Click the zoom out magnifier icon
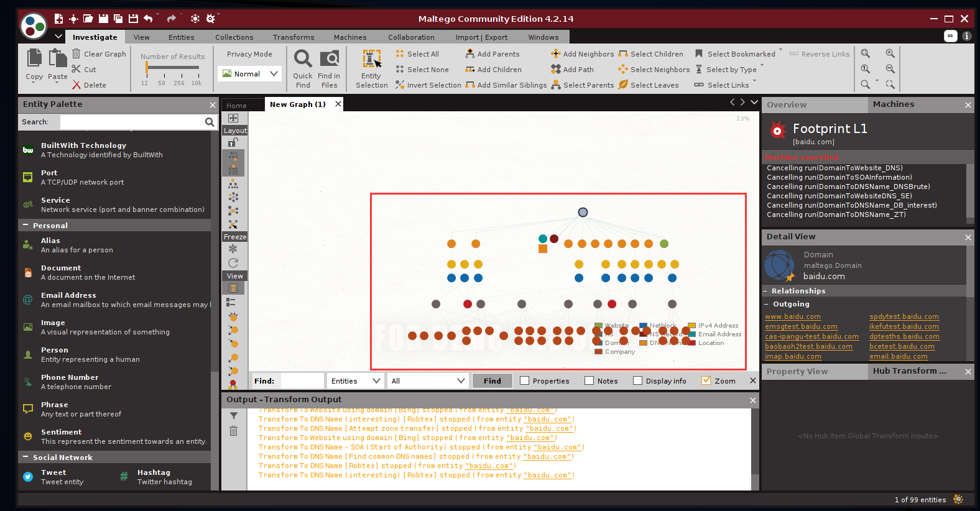This screenshot has width=980, height=511. [x=890, y=69]
